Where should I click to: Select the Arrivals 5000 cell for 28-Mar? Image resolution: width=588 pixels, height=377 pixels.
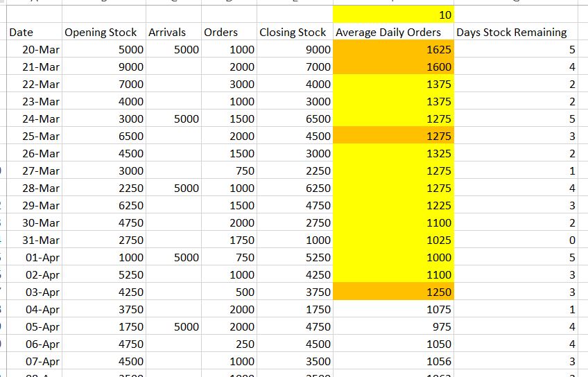(x=173, y=188)
